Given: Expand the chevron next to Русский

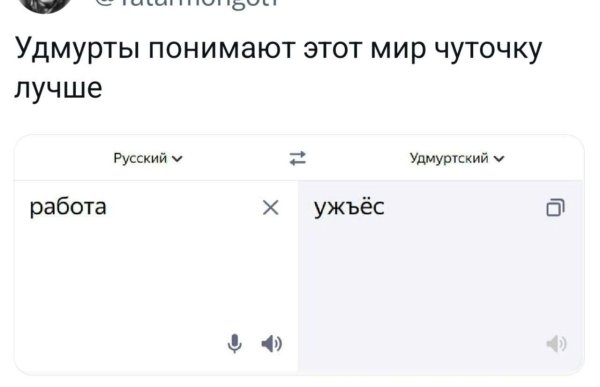Looking at the screenshot, I should click(x=177, y=158).
